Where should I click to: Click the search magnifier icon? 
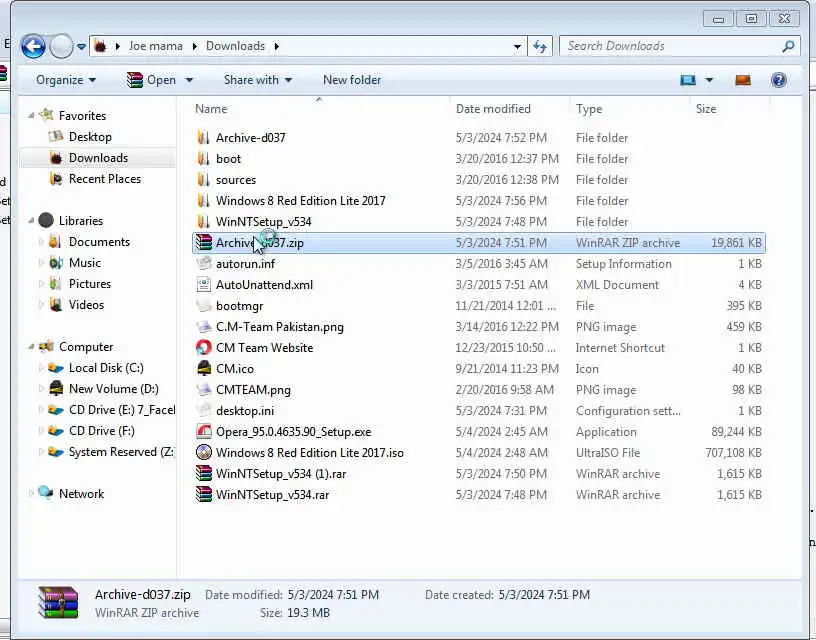tap(788, 46)
